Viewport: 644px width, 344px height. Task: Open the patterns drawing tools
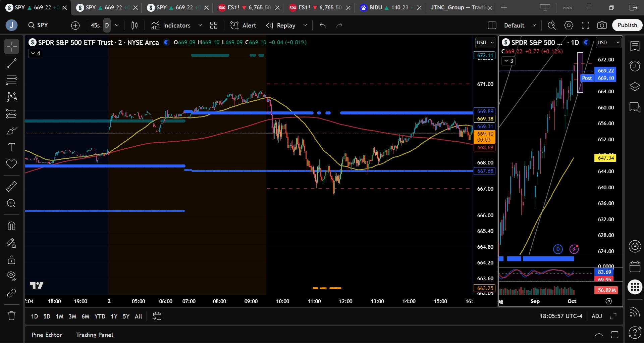coord(11,97)
